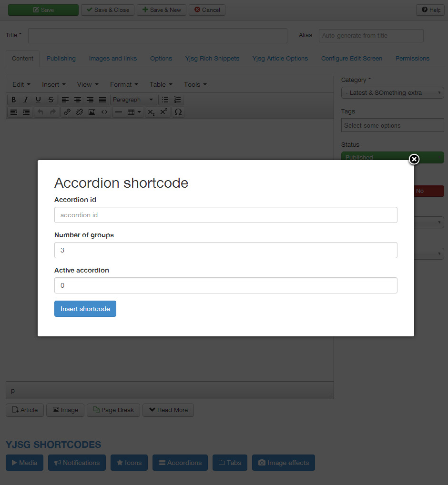
Task: Insert a bullet list
Action: [x=165, y=100]
